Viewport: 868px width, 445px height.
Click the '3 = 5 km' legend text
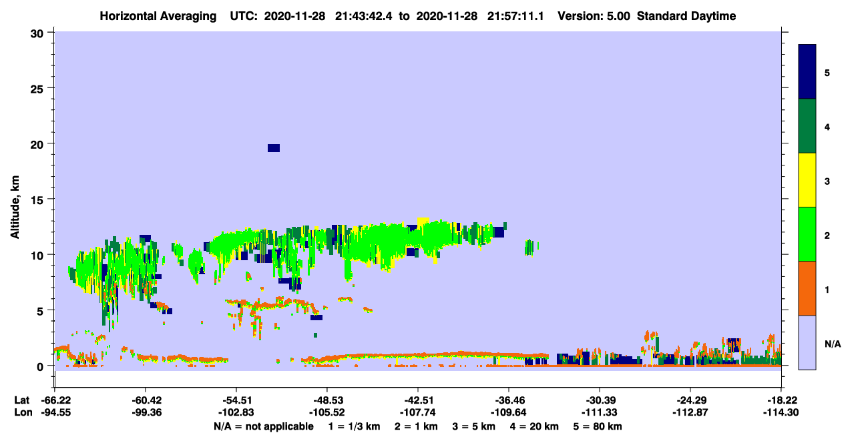pyautogui.click(x=473, y=426)
